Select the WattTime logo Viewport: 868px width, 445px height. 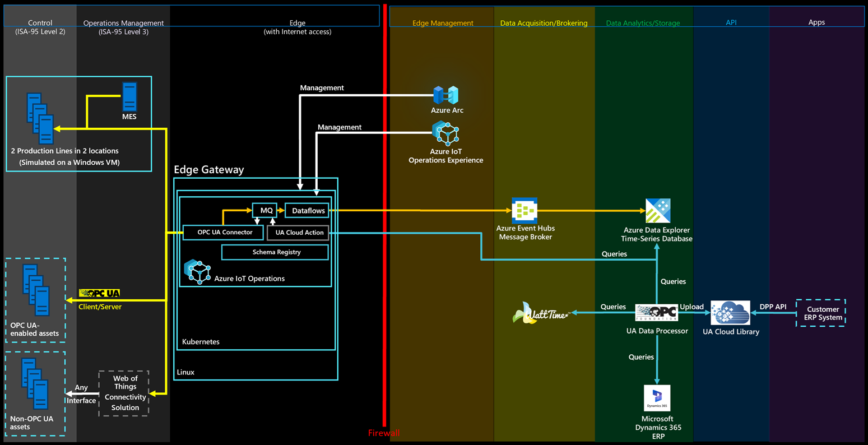click(541, 314)
